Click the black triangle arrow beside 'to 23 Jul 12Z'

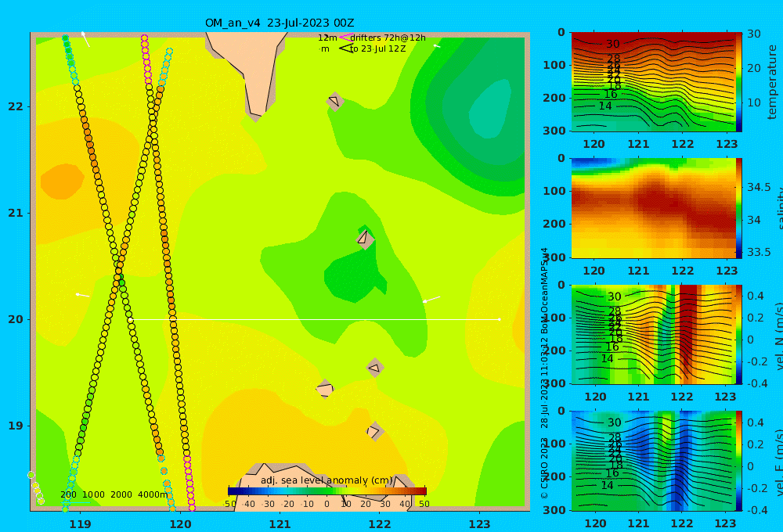pos(345,49)
